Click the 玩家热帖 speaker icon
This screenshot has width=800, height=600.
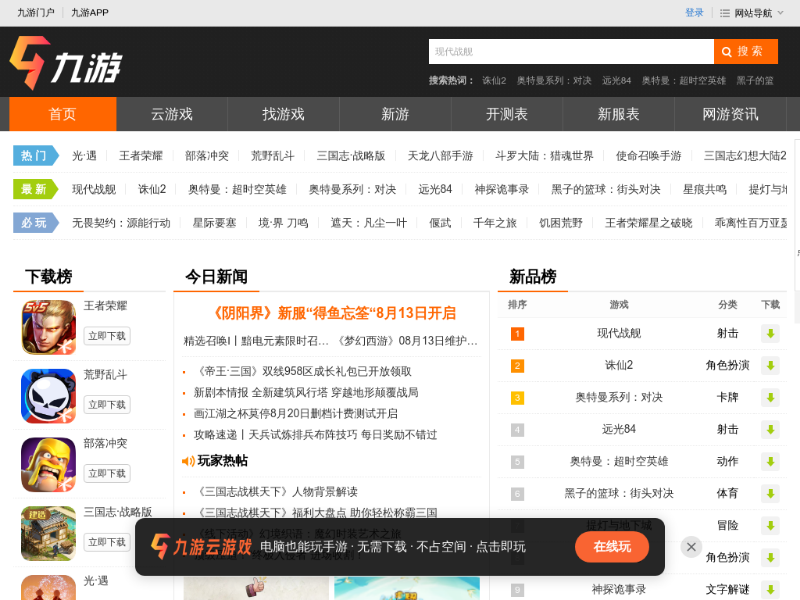click(188, 461)
